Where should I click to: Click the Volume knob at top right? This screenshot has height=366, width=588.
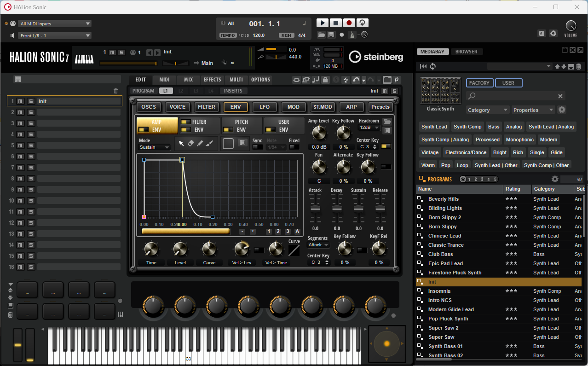coord(571,26)
